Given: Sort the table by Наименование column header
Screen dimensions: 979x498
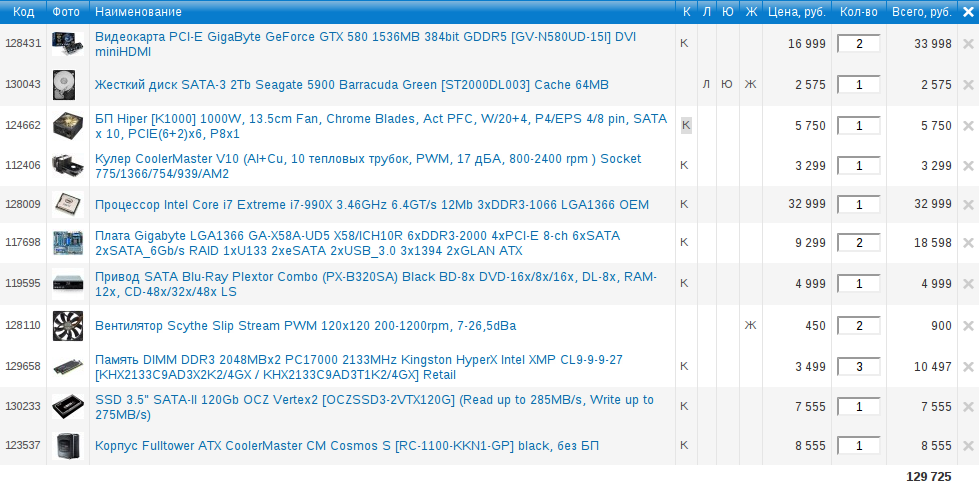Looking at the screenshot, I should coord(138,11).
